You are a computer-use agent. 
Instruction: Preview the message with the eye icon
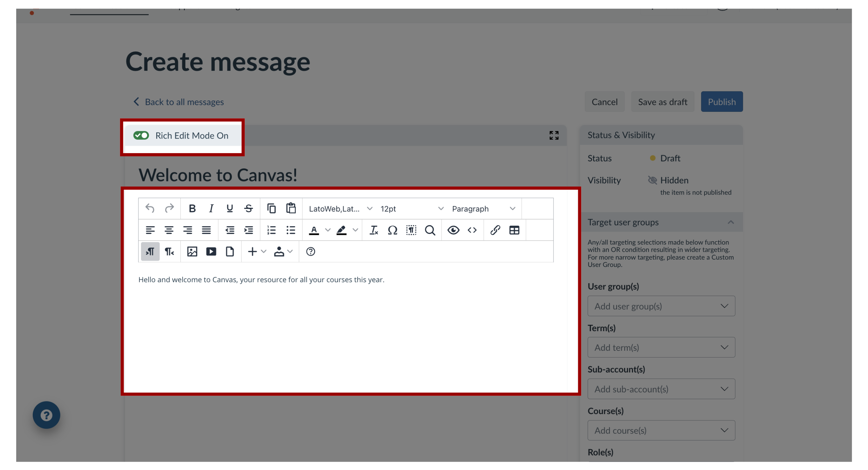coord(453,230)
